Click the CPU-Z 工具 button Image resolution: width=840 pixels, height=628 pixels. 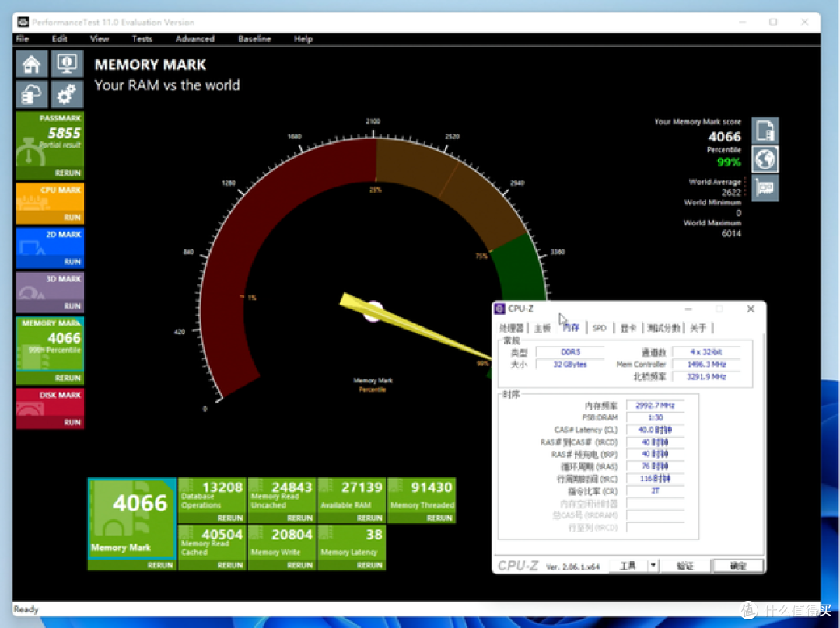[x=628, y=566]
